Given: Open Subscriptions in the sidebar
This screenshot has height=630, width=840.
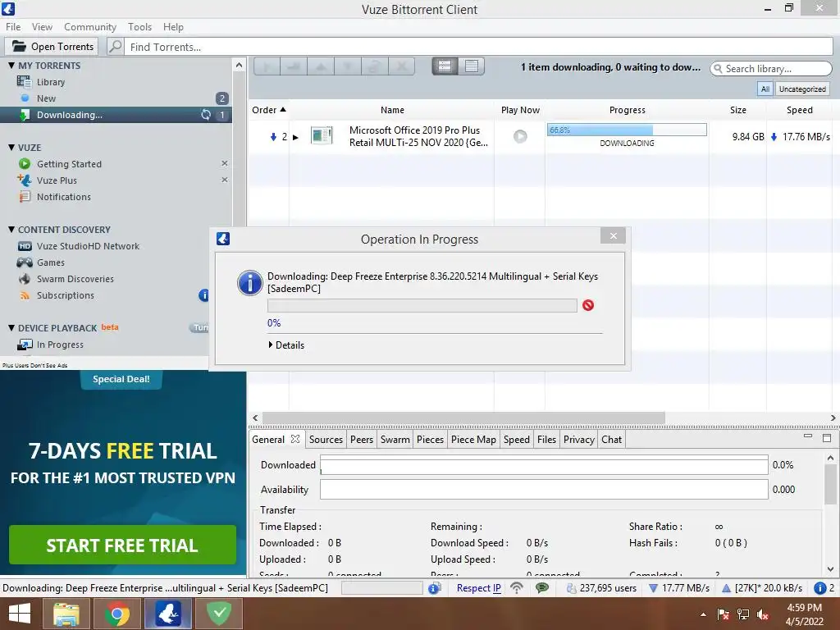Looking at the screenshot, I should [x=66, y=295].
